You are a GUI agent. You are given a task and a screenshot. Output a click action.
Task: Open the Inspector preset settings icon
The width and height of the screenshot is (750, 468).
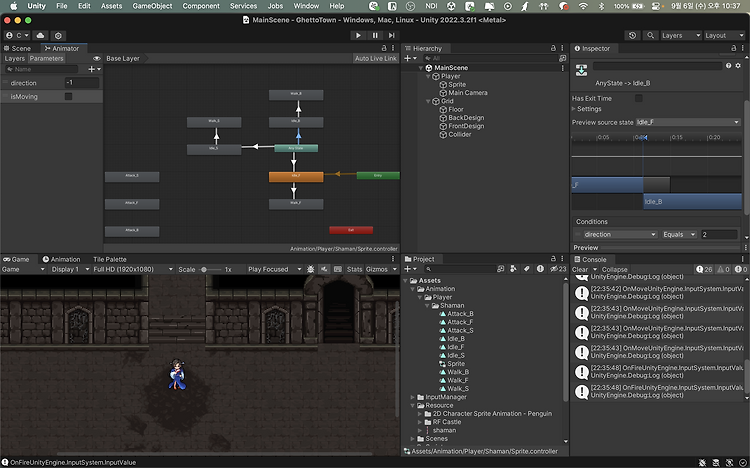tap(738, 66)
